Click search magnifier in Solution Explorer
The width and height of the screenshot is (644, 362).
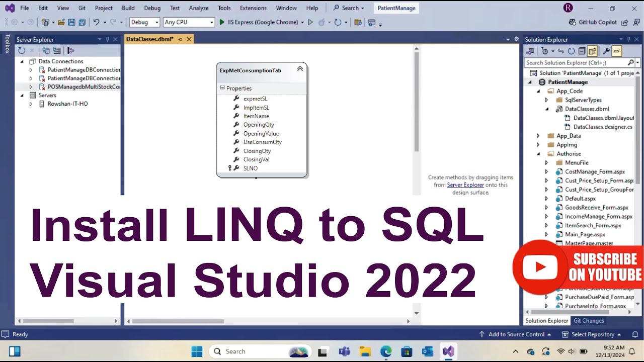pos(631,63)
